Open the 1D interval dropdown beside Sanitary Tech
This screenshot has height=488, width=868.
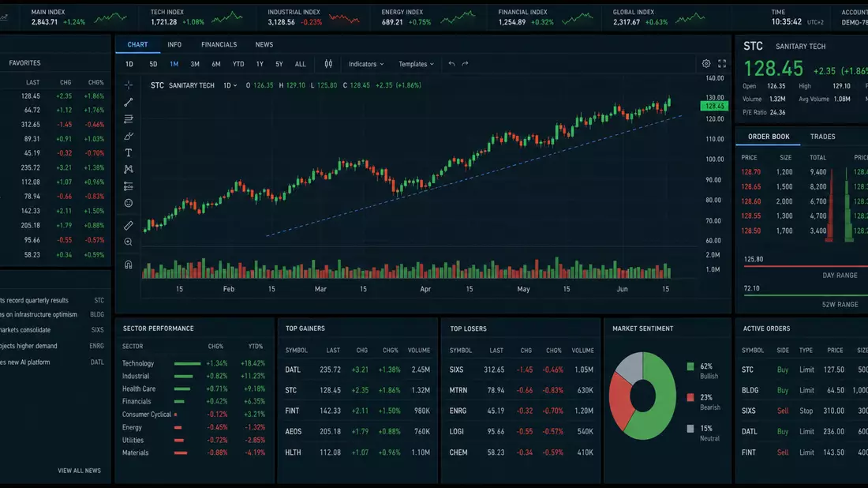(230, 85)
